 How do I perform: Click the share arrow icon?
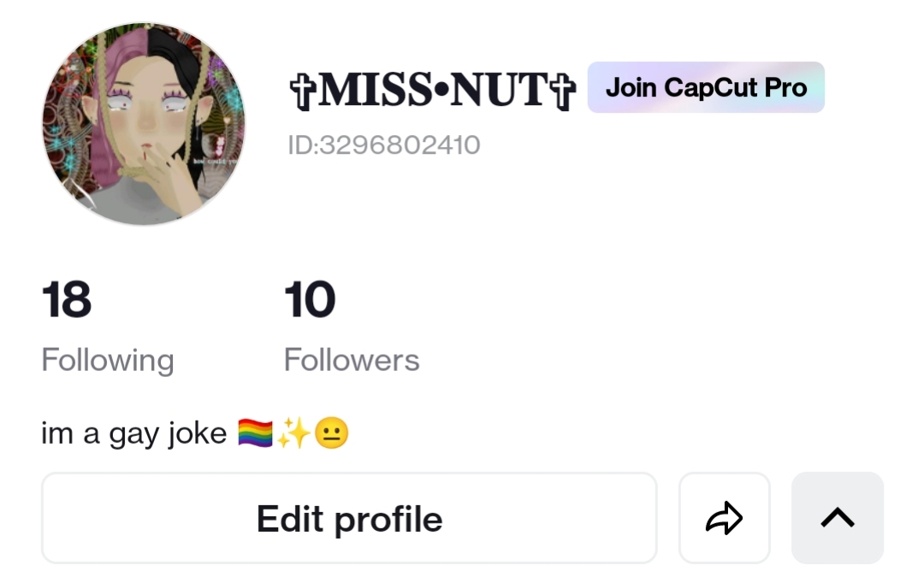click(725, 518)
